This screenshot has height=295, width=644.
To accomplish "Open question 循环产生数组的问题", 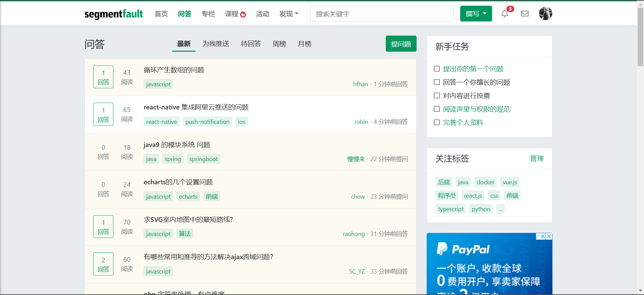I will 174,70.
